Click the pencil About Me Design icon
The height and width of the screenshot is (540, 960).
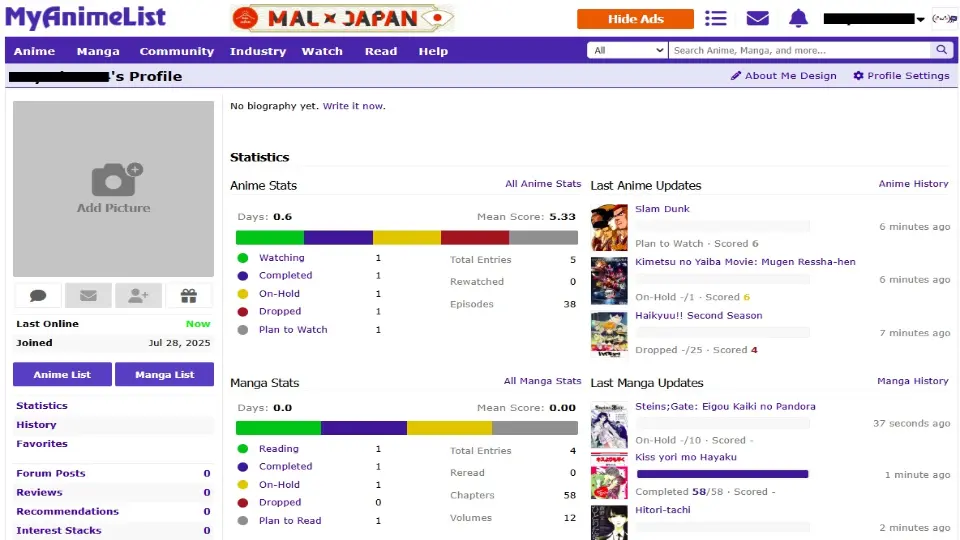735,75
